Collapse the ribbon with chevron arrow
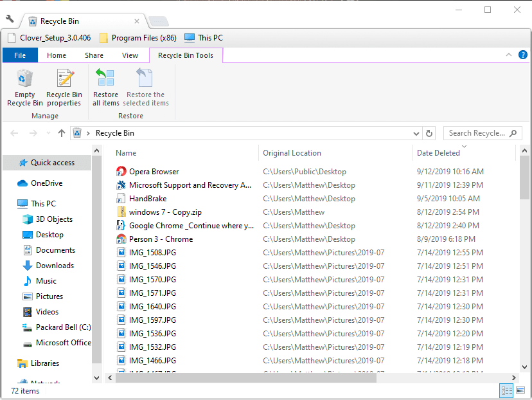The height and width of the screenshot is (400, 532). click(x=508, y=55)
